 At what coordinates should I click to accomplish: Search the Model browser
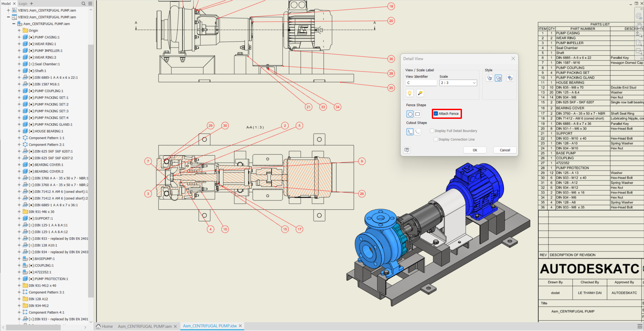83,4
